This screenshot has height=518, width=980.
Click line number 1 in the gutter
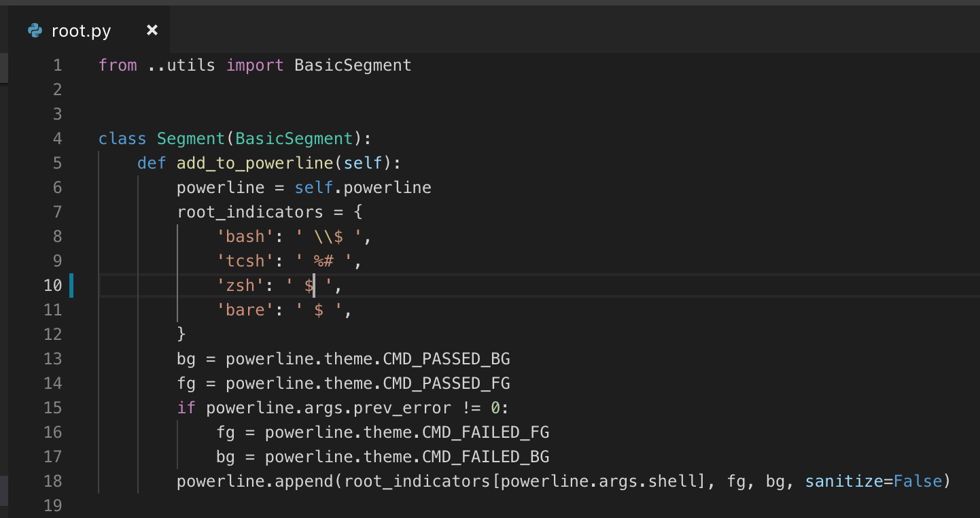58,65
